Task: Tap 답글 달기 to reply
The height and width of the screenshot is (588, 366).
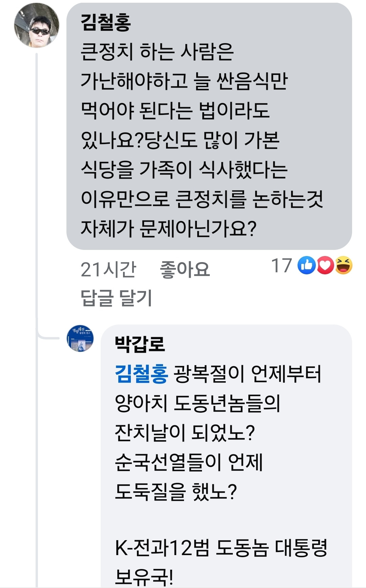Action: point(116,298)
